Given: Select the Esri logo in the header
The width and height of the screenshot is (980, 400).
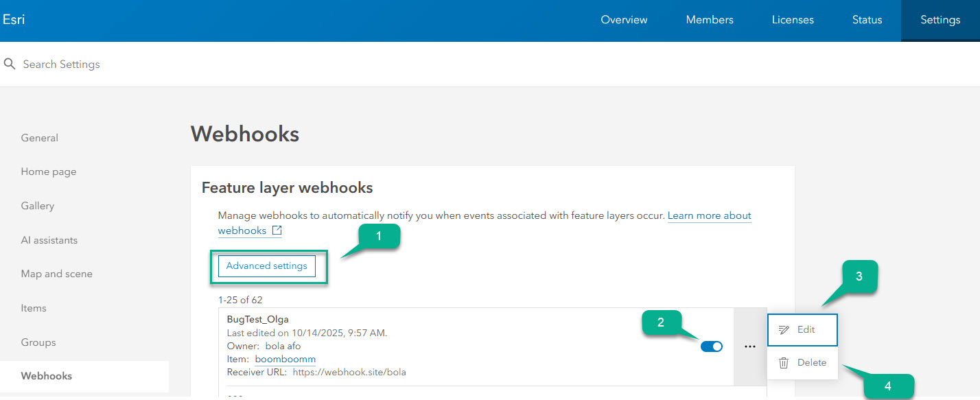Looking at the screenshot, I should tap(14, 19).
